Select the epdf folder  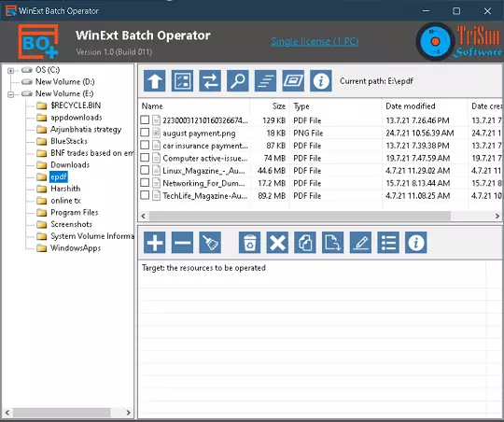[x=59, y=176]
